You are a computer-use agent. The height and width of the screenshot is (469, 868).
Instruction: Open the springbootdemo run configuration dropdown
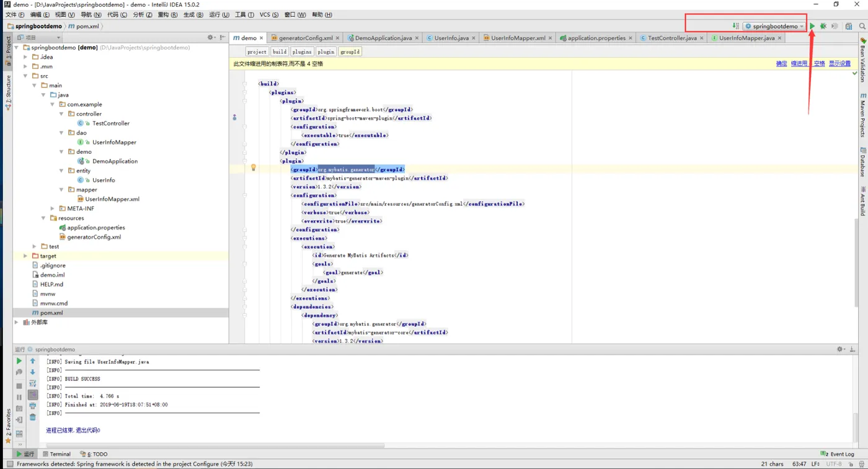coord(774,26)
